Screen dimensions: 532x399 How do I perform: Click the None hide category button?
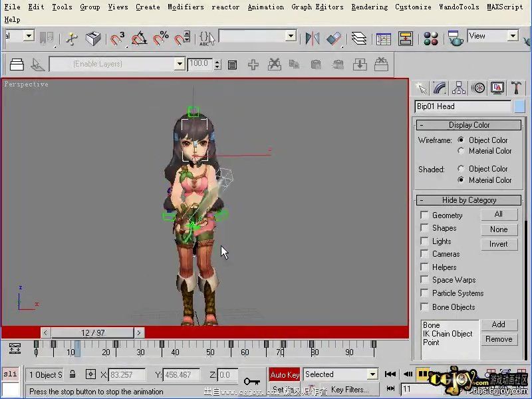pyautogui.click(x=499, y=229)
